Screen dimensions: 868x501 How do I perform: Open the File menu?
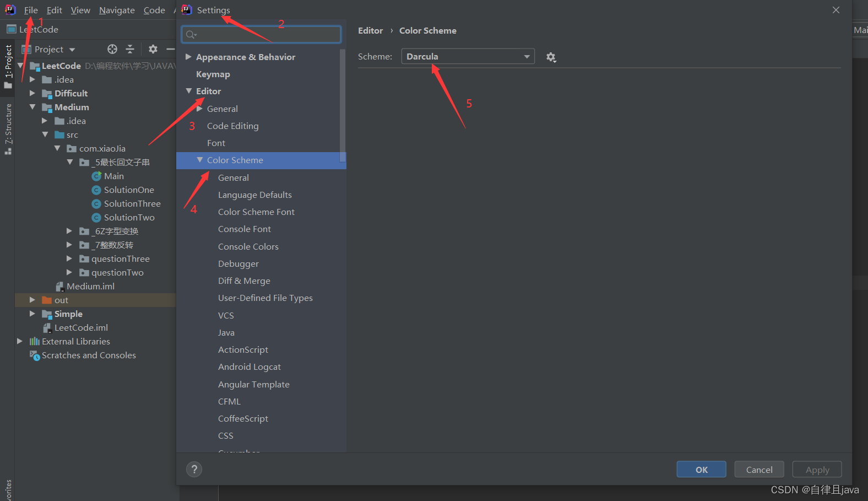[x=31, y=10]
